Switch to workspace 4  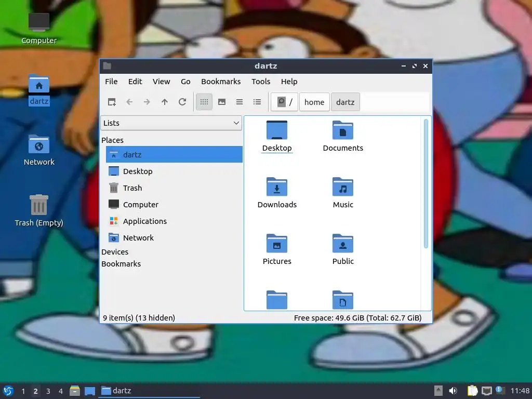point(61,391)
